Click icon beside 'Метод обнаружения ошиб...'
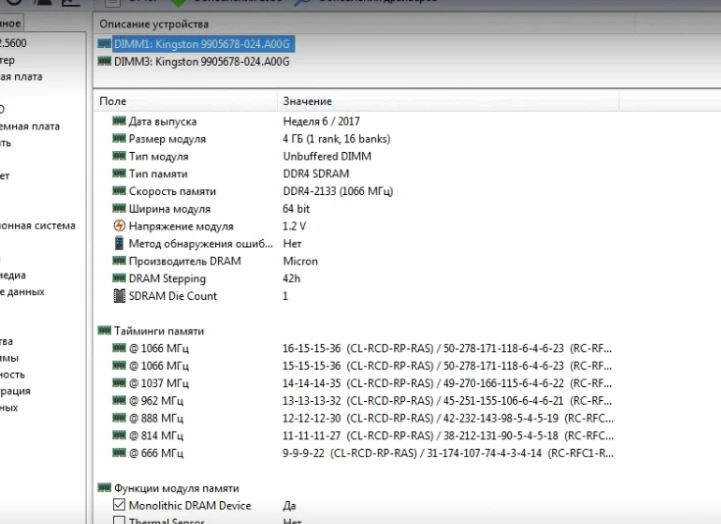Image resolution: width=721 pixels, height=524 pixels. pos(119,243)
